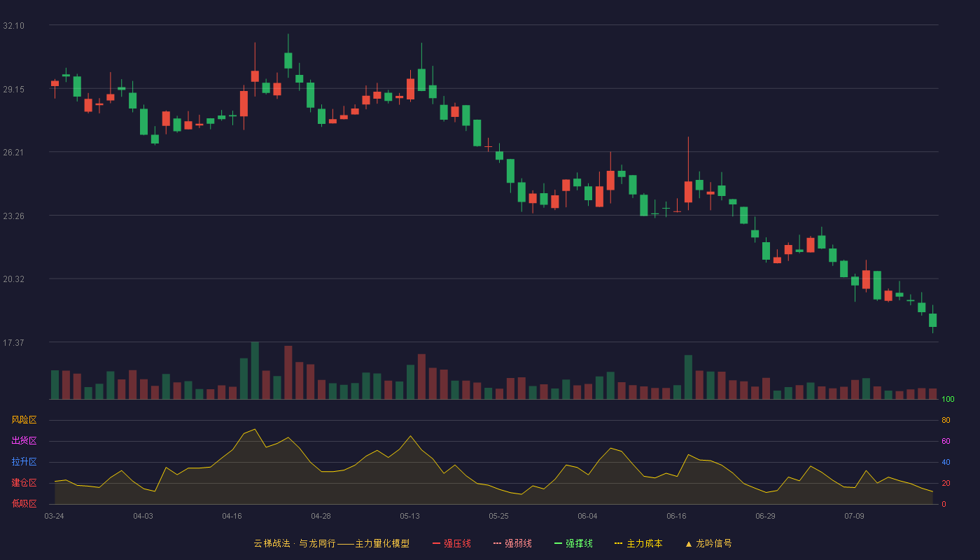Click the 04-03 date label
Screen dimensions: 980x560
point(143,516)
